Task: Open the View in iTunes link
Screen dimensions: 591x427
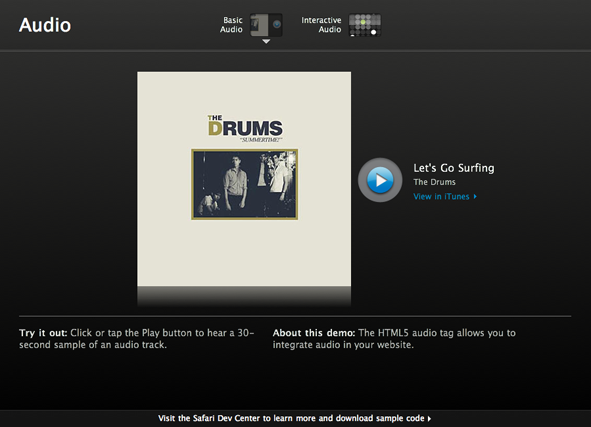Action: pyautogui.click(x=441, y=196)
